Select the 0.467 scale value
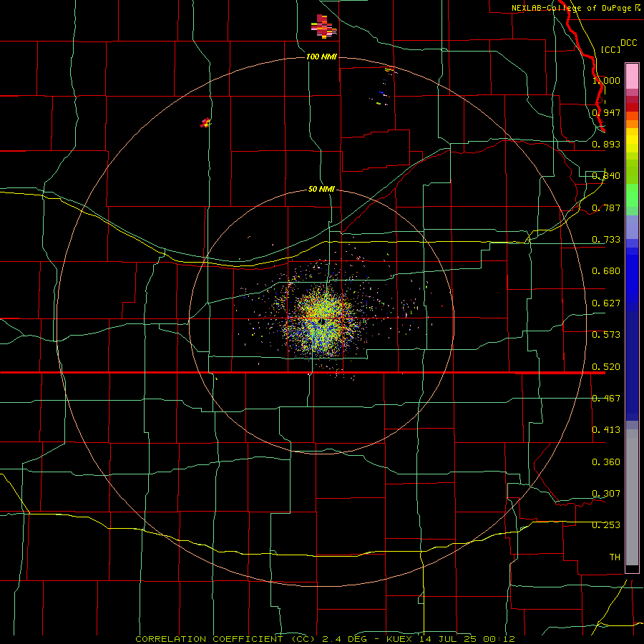This screenshot has height=644, width=644. point(606,399)
